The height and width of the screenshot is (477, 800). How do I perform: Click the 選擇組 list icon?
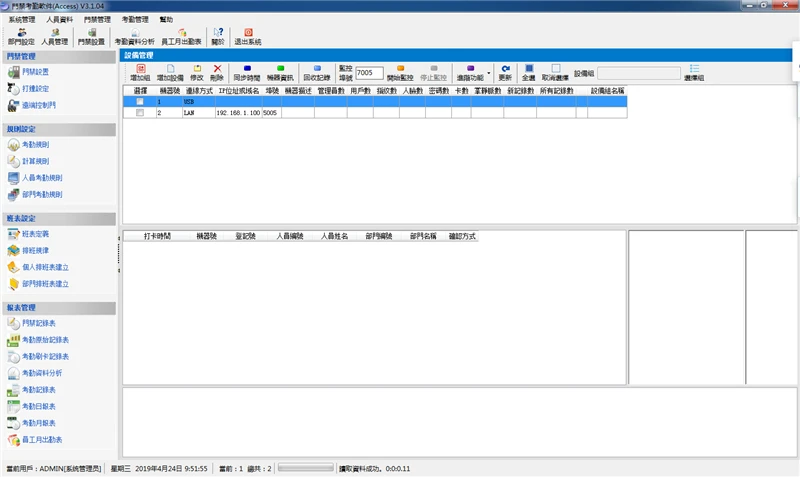[x=694, y=73]
